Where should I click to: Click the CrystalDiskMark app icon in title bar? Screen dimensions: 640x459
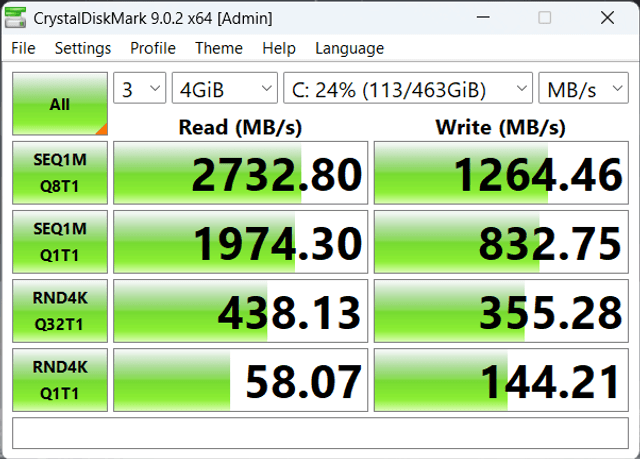click(x=16, y=18)
